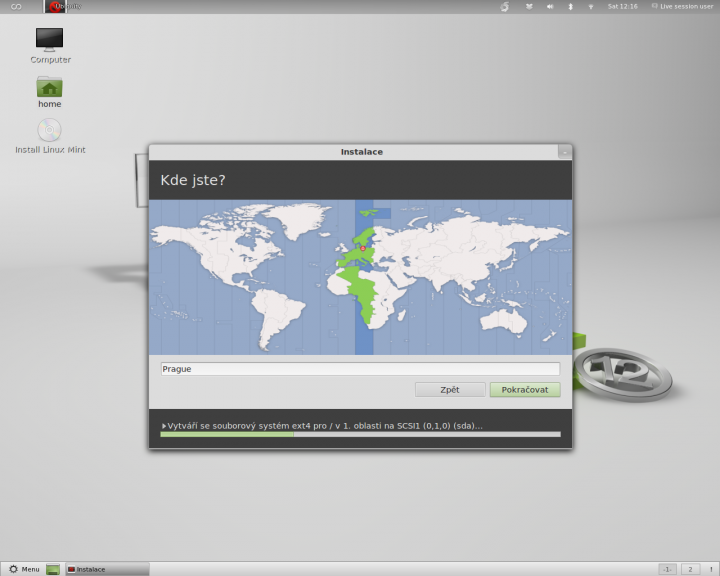Click the Dropbox-style tray icon
Image resolution: width=720 pixels, height=576 pixels.
point(529,6)
